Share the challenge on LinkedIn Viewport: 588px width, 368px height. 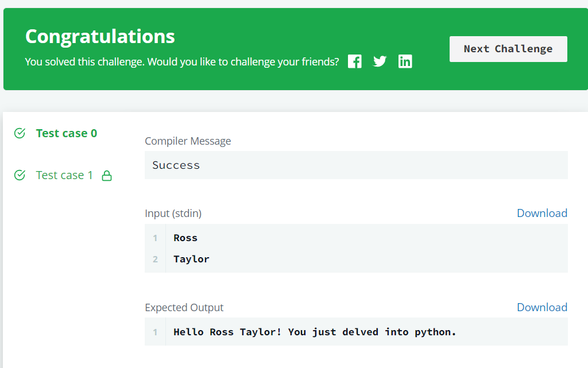tap(405, 61)
